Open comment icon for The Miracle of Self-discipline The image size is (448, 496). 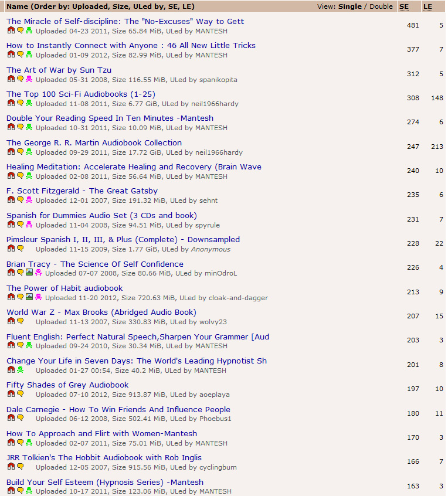pyautogui.click(x=21, y=30)
